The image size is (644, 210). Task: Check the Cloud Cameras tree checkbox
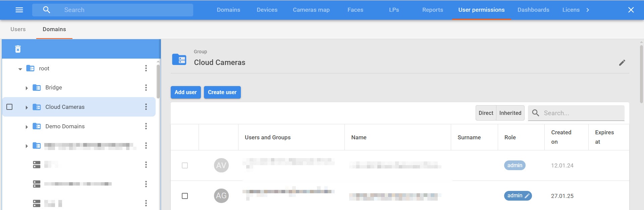(x=10, y=107)
